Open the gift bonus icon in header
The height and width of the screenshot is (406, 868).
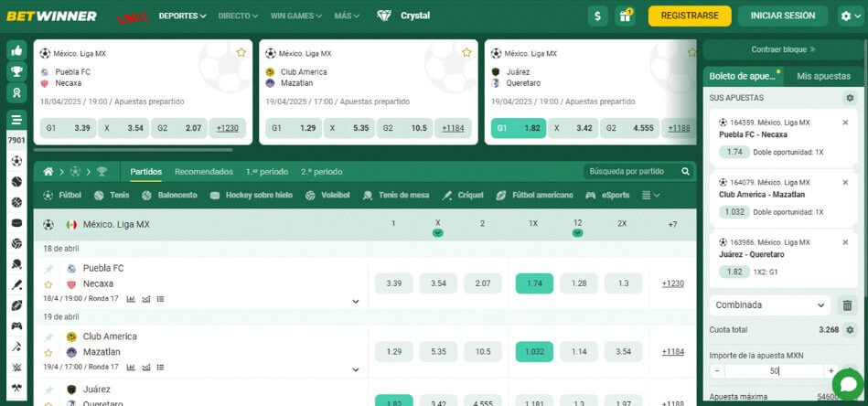[625, 16]
